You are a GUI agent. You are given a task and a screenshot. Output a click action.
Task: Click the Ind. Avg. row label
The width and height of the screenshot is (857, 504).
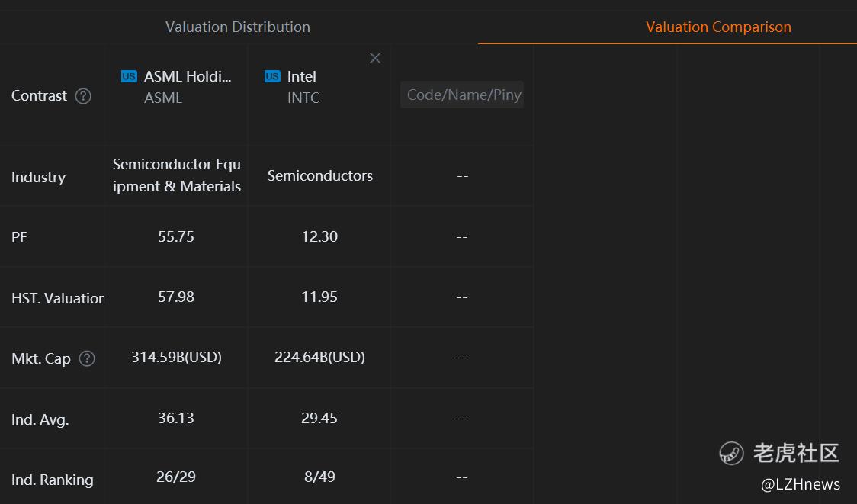40,420
